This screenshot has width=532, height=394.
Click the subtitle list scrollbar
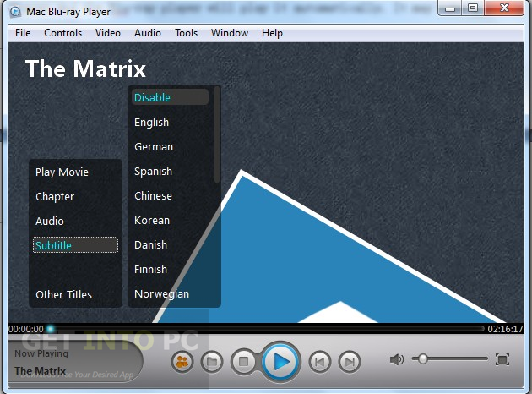(217, 134)
